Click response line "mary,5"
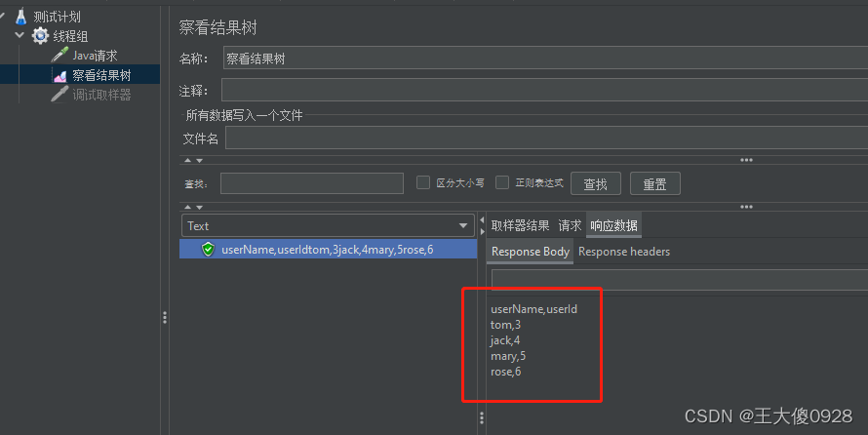The image size is (868, 435). click(x=508, y=356)
